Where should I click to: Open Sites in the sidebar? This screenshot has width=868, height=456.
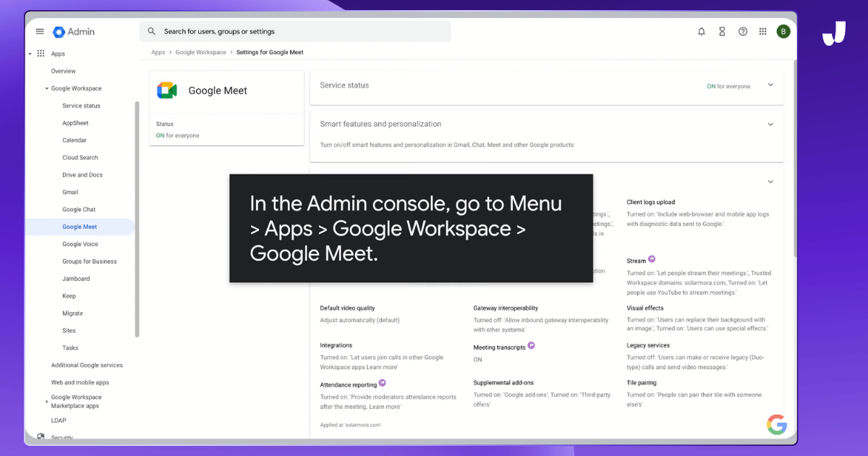69,331
